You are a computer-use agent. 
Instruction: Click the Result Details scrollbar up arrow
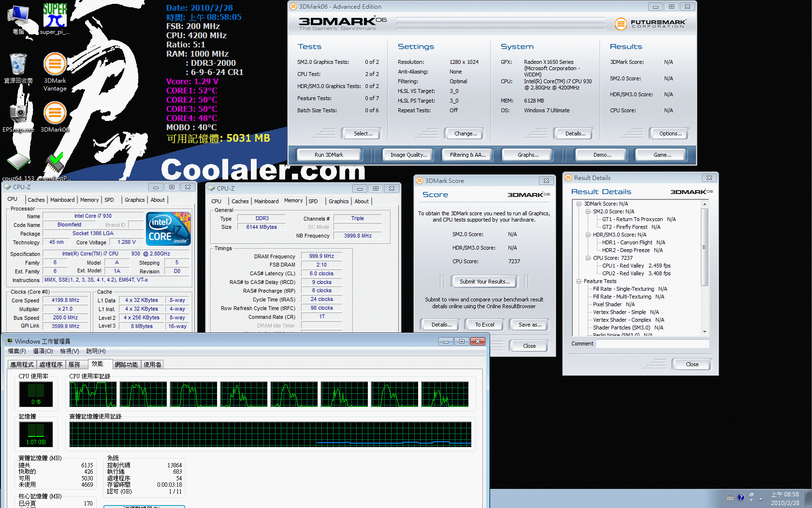(705, 204)
